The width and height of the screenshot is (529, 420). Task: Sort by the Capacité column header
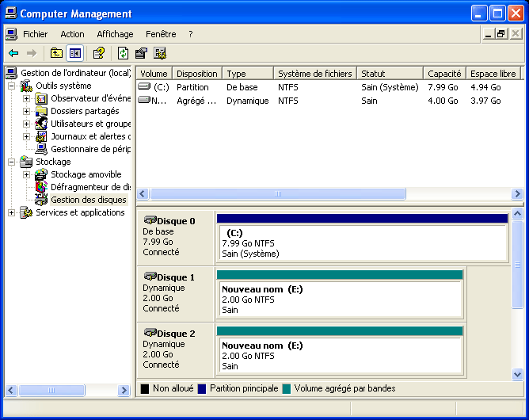pos(444,74)
